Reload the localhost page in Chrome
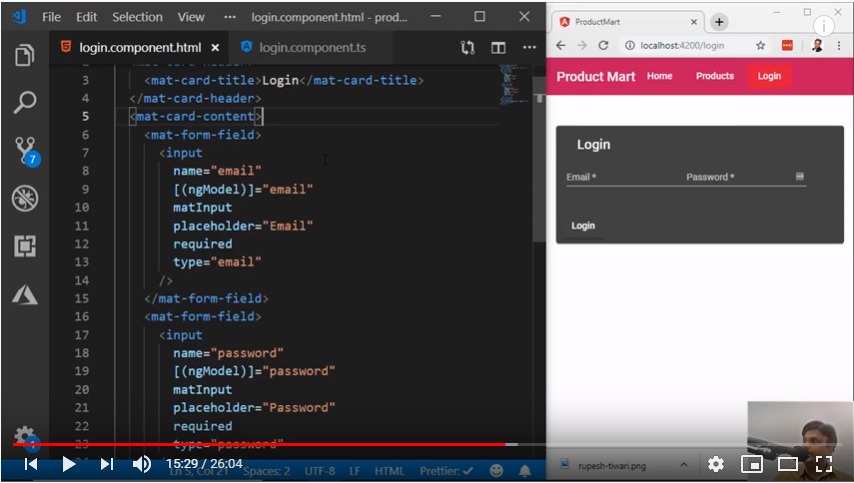The height and width of the screenshot is (483, 854). coord(603,46)
